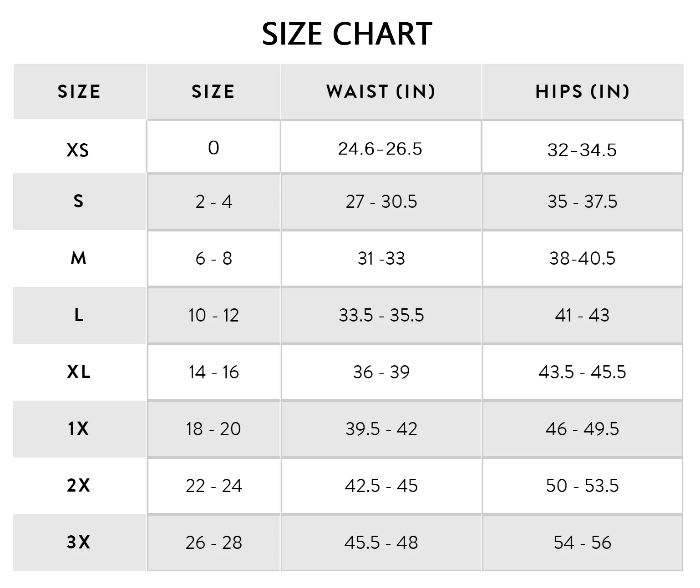The height and width of the screenshot is (588, 700).
Task: Click the XL size label
Action: coord(79,372)
